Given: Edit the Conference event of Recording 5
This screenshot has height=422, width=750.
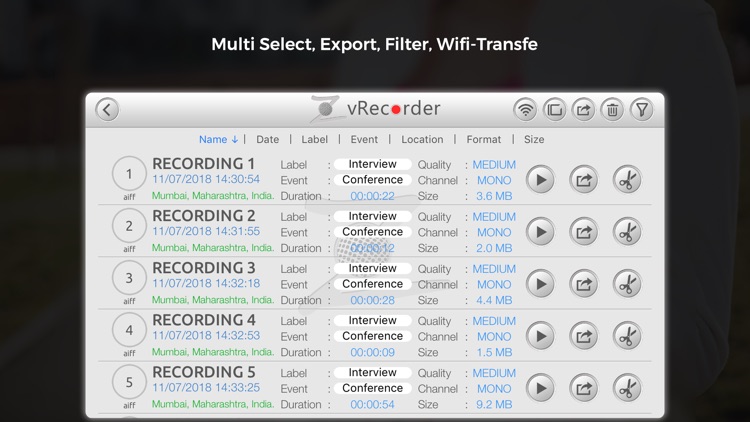Looking at the screenshot, I should pyautogui.click(x=373, y=389).
